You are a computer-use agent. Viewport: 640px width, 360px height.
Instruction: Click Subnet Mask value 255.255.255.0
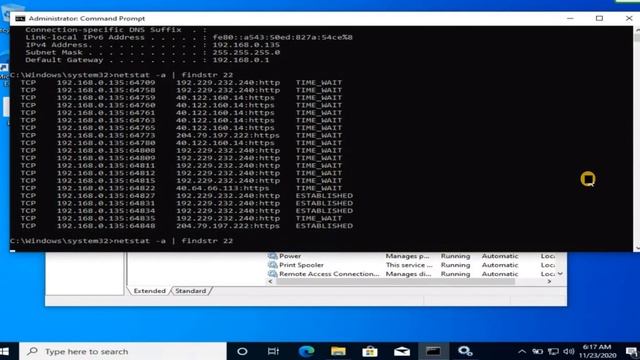pos(246,52)
